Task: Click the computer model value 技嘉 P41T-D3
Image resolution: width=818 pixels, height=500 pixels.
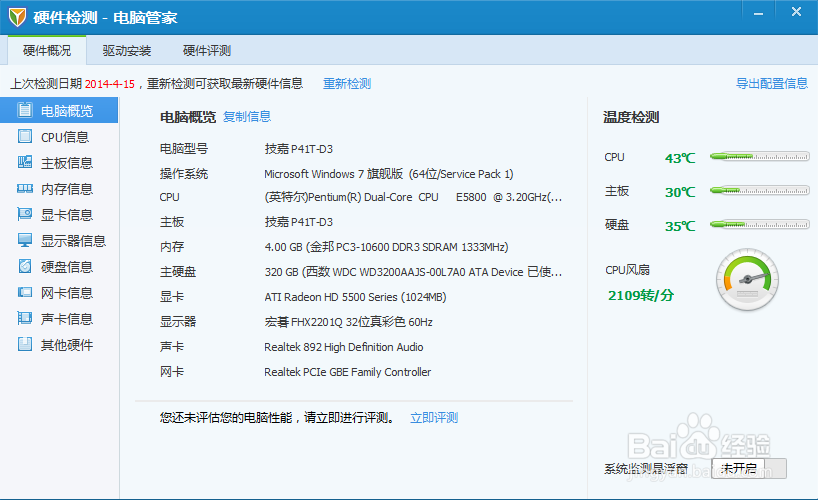Action: pos(298,149)
